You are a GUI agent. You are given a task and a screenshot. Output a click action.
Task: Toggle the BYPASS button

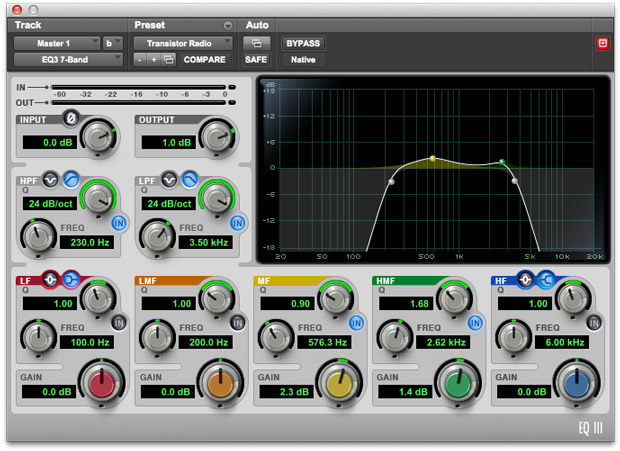[x=303, y=43]
